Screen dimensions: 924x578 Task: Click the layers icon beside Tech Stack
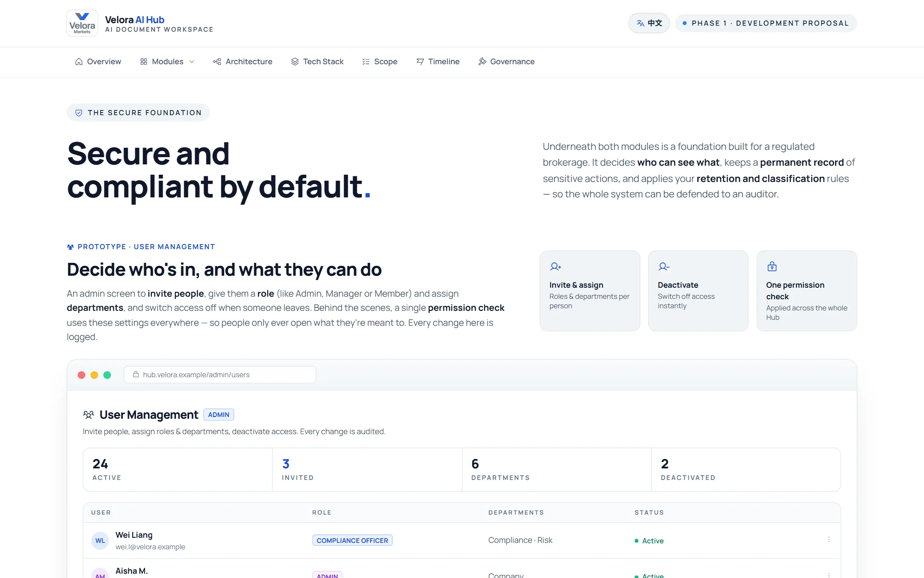pos(295,62)
